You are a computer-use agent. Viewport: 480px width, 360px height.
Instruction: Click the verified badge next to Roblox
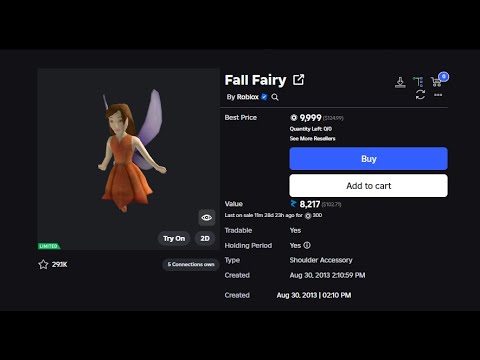264,97
